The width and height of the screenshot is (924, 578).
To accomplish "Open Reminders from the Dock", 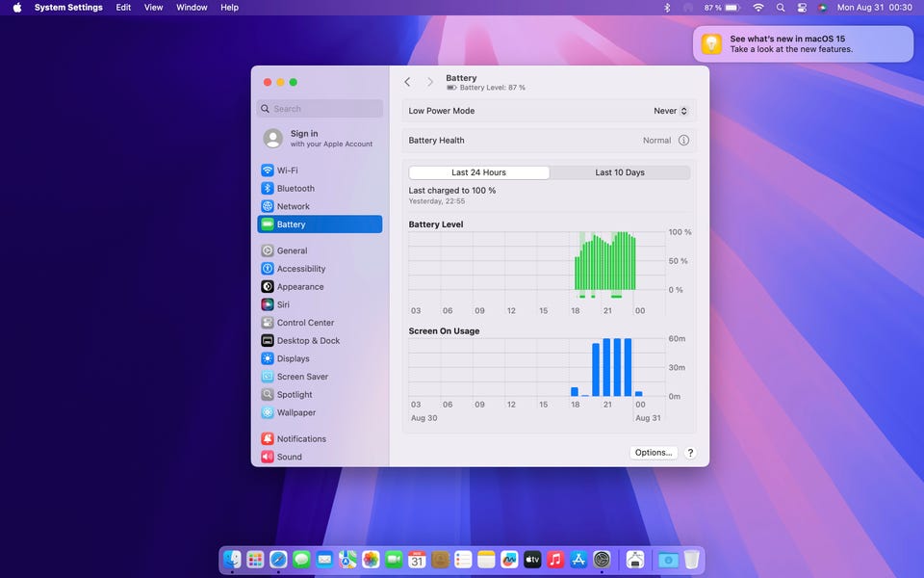I will coord(463,559).
